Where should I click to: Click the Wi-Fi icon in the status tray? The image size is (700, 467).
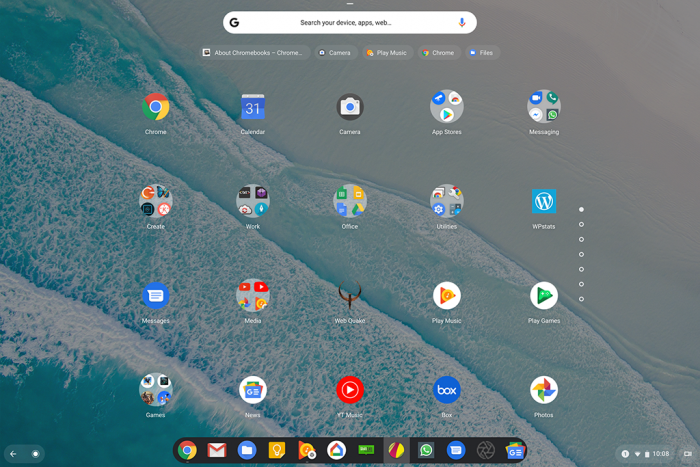click(638, 454)
